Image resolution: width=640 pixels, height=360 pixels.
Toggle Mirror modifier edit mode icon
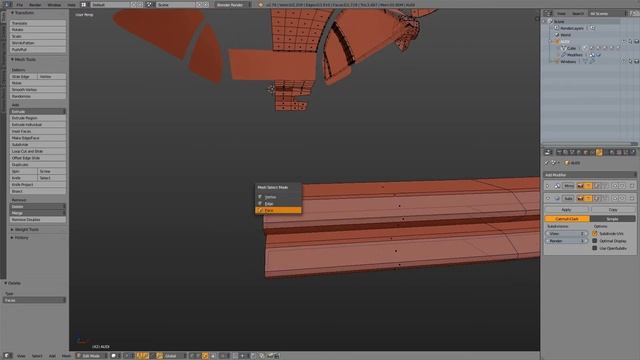596,186
